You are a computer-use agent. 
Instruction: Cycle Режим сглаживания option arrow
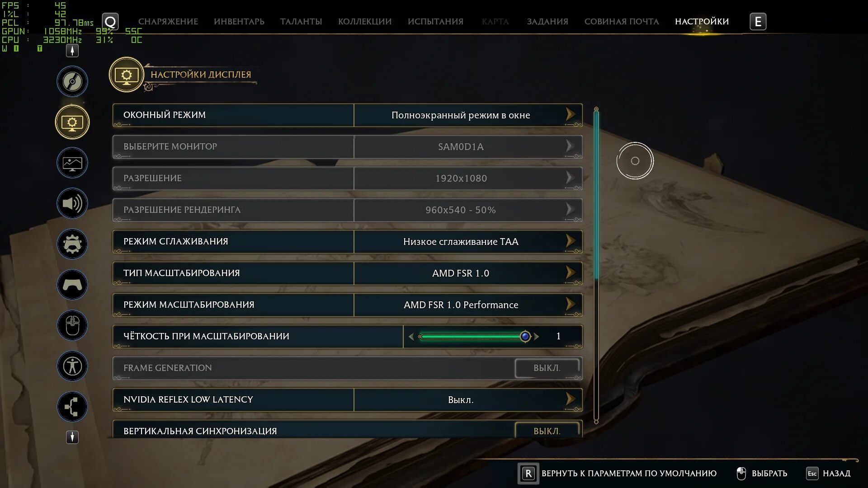tap(570, 241)
